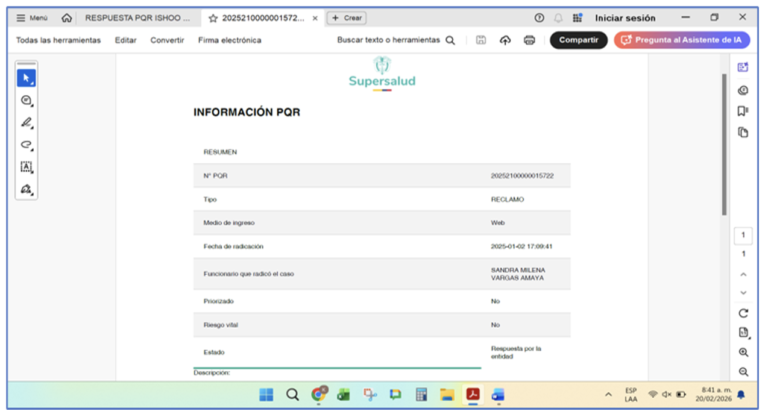Rotate the page view clockwise
The image size is (768, 417).
pos(743,313)
